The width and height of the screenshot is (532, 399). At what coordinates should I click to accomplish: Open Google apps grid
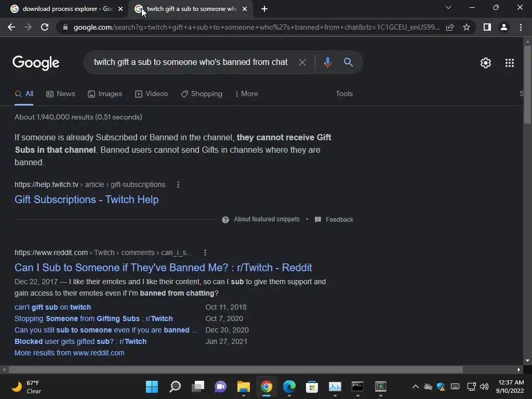click(509, 63)
